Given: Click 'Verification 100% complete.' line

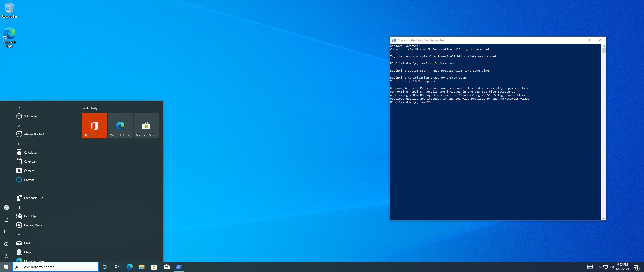Looking at the screenshot, I should (414, 81).
